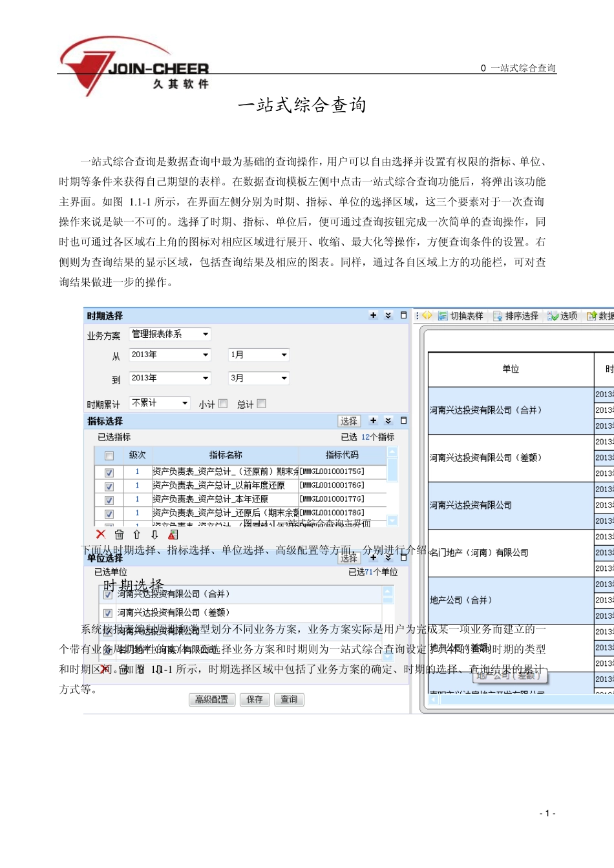Collapse the 时期选择 panel with double-chevron icon
Image resolution: width=614 pixels, height=868 pixels.
(388, 315)
